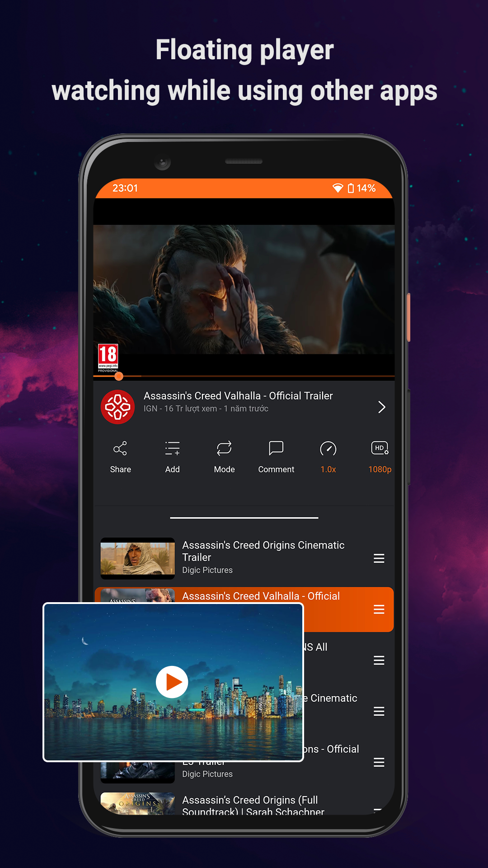Tap the Wi-Fi status icon
Image resolution: width=488 pixels, height=868 pixels.
coord(338,188)
